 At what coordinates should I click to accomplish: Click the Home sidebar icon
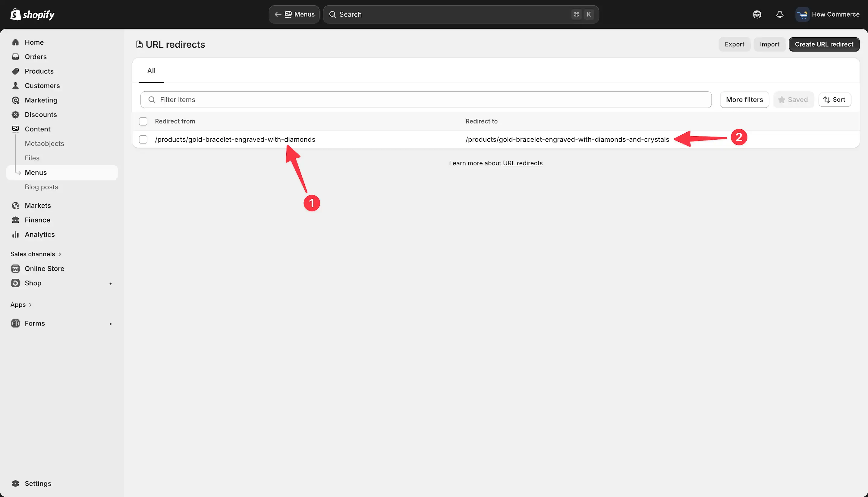(15, 42)
